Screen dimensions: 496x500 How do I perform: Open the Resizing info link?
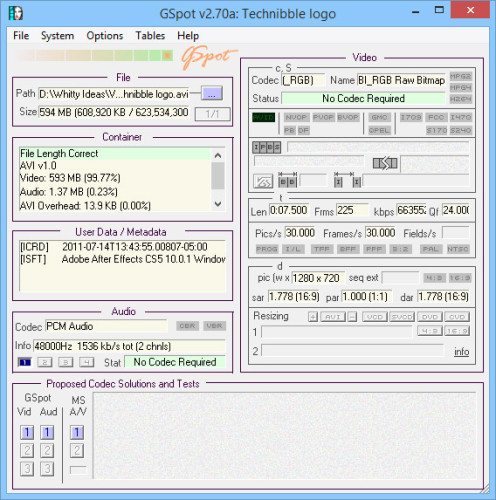[461, 352]
